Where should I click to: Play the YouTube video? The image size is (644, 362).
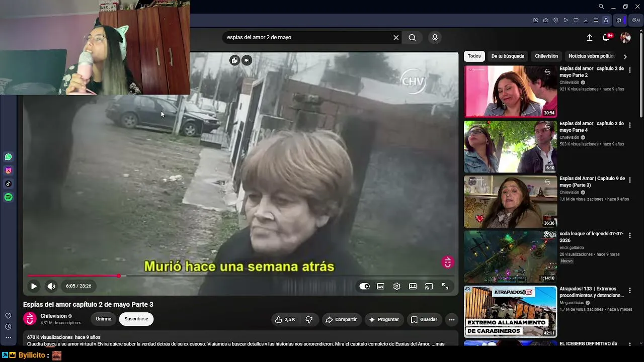coord(34,286)
